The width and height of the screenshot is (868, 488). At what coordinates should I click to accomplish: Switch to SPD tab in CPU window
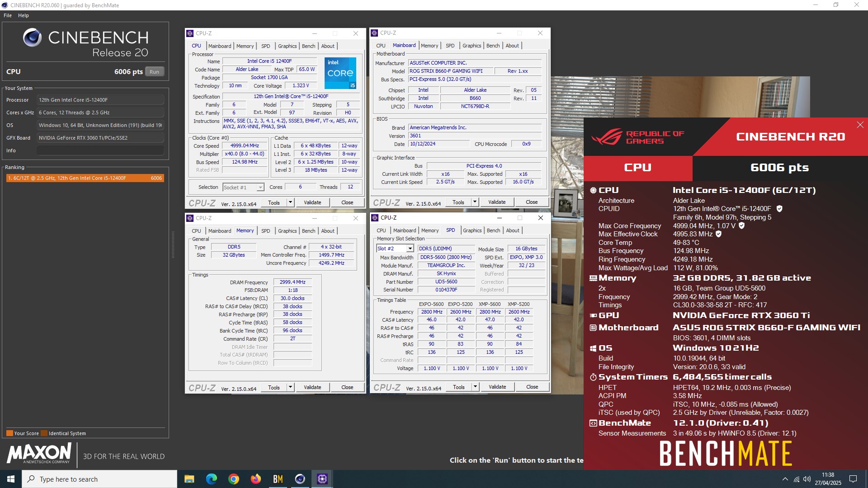coord(266,46)
